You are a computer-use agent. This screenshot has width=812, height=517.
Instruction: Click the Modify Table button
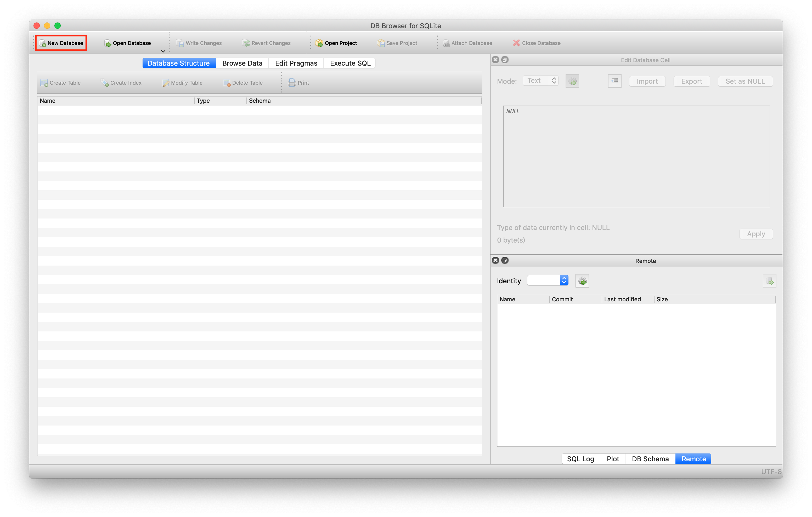[182, 83]
